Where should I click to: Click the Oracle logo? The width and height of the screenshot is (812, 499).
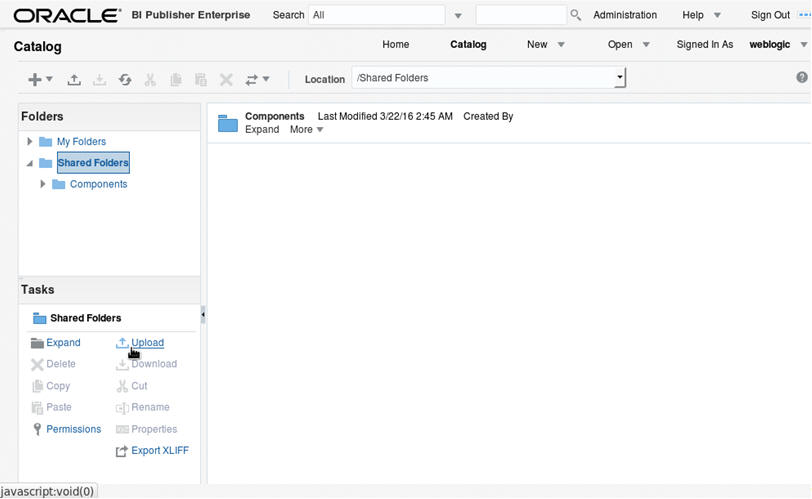67,15
